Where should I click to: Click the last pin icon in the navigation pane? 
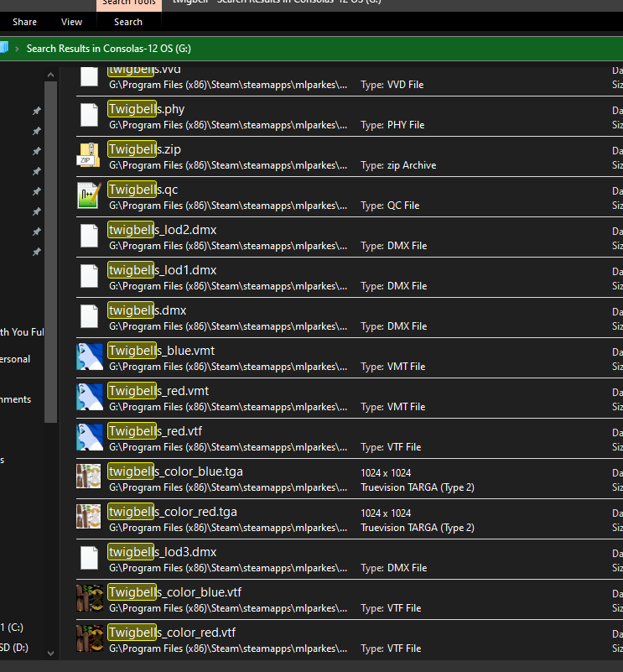[x=37, y=252]
